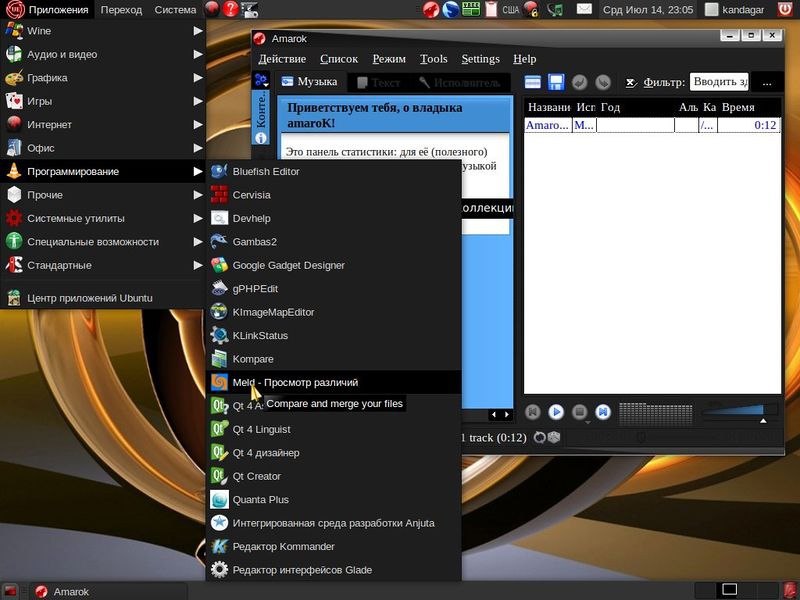Image resolution: width=800 pixels, height=600 pixels.
Task: Open Cervisia from the submenu
Action: 334,195
